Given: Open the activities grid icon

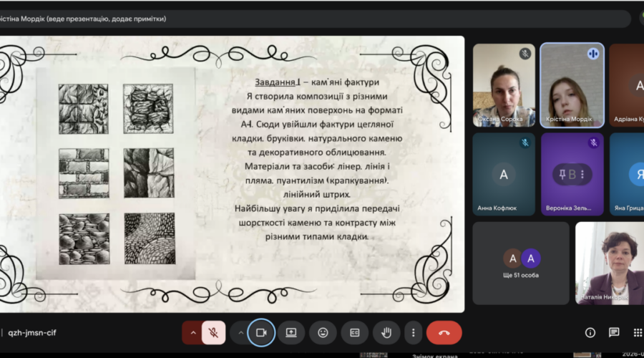Looking at the screenshot, I should [x=638, y=332].
